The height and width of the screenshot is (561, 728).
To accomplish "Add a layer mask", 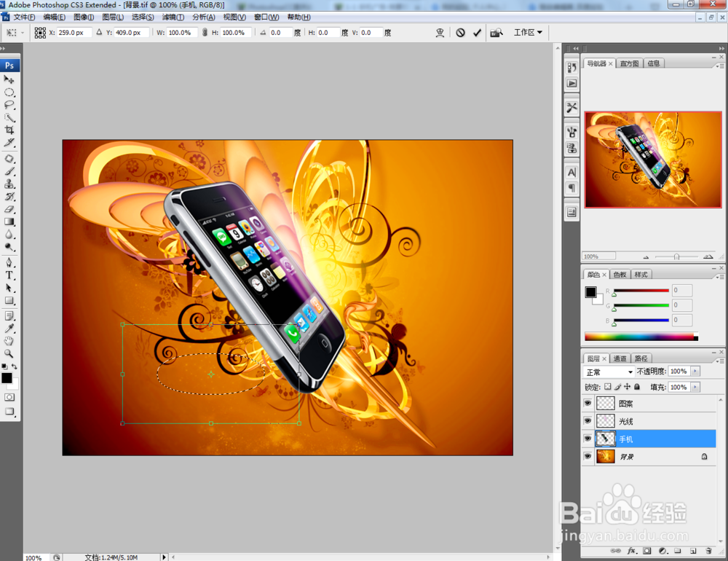I will pyautogui.click(x=646, y=551).
